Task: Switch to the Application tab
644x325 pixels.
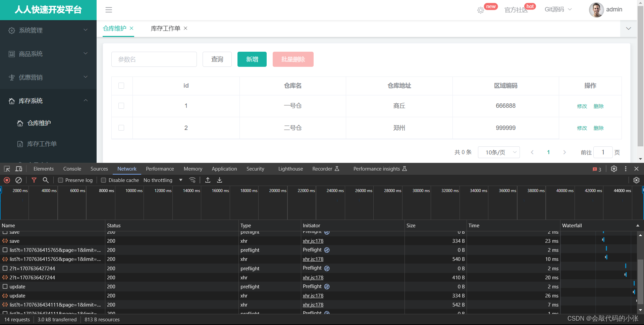Action: click(x=224, y=169)
